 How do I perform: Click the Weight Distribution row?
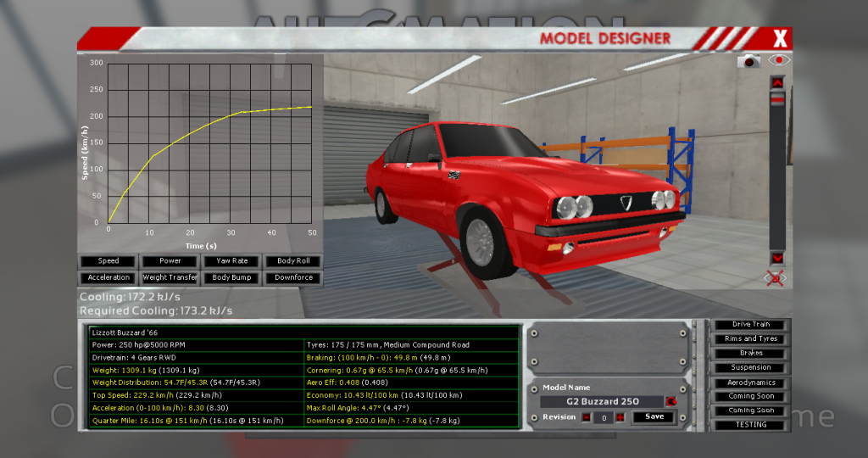[197, 383]
